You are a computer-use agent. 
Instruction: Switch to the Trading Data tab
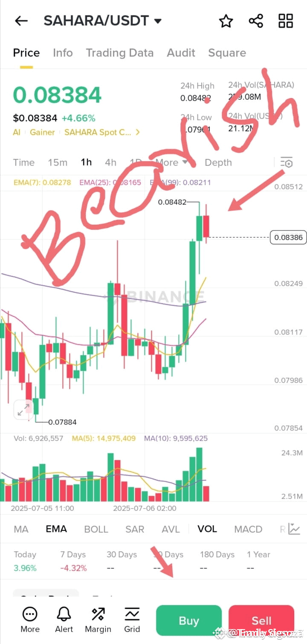120,53
